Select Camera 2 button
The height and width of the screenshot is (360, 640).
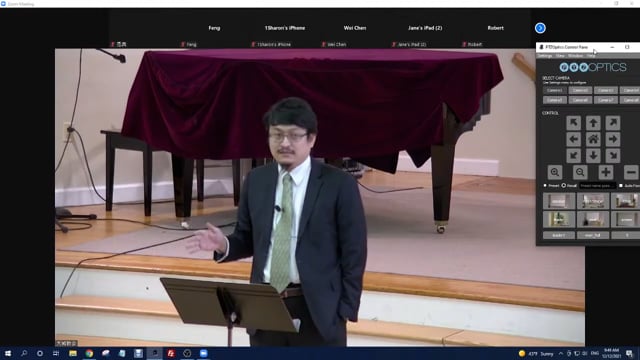coord(580,90)
